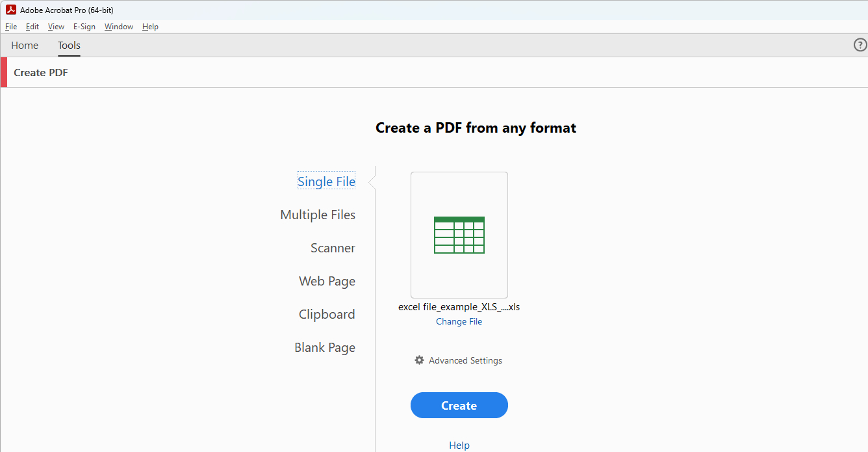Select the Single File option

326,181
